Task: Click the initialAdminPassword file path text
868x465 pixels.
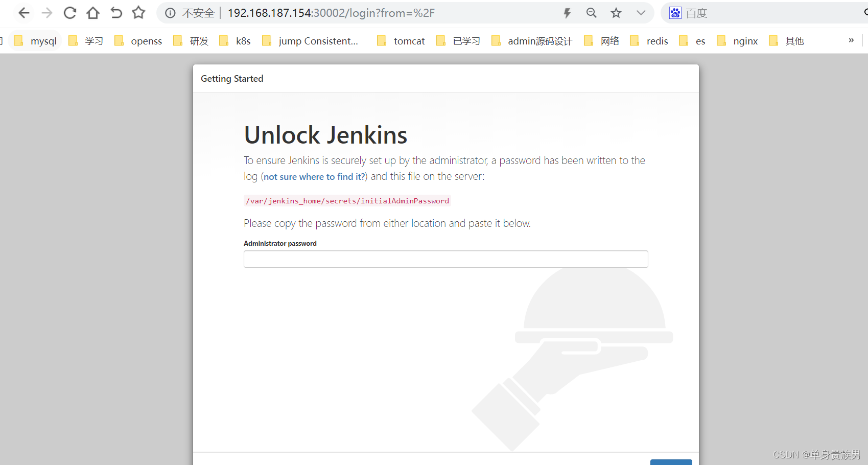Action: click(x=347, y=201)
